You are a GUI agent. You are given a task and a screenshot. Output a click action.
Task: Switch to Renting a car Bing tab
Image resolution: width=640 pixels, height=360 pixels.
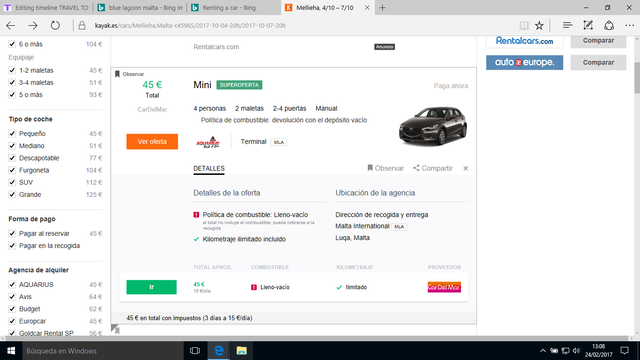(x=233, y=8)
